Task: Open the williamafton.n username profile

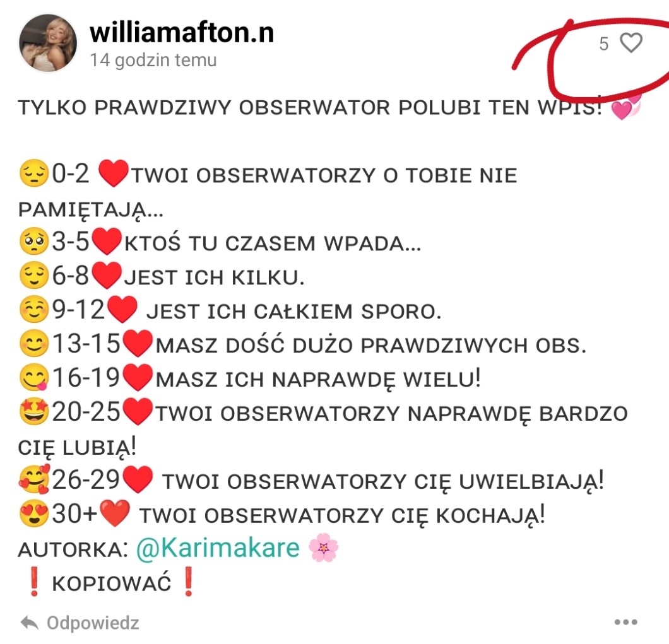Action: (x=182, y=32)
